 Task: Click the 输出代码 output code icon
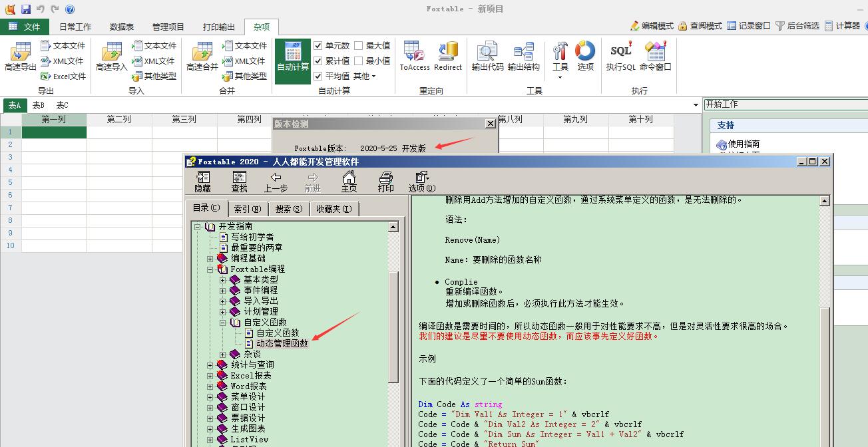pyautogui.click(x=487, y=57)
